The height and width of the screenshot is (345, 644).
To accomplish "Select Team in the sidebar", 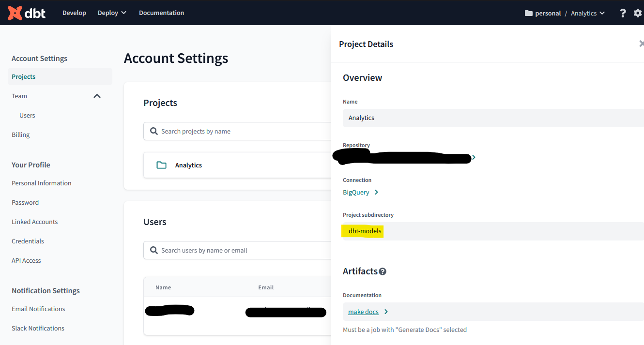I will point(19,96).
